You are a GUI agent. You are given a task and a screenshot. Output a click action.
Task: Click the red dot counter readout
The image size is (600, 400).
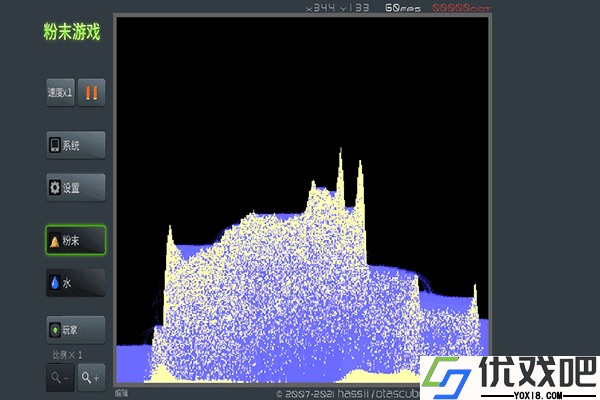pos(461,8)
